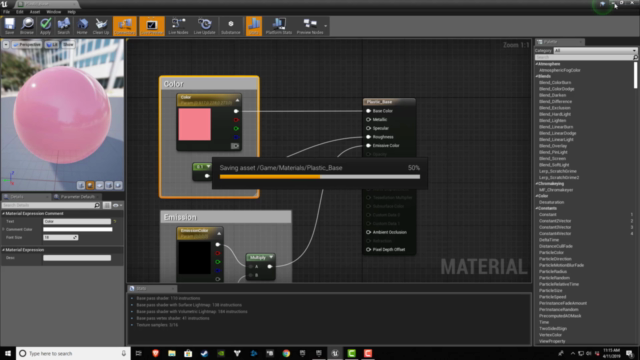
Task: Click the Save toolbar icon
Action: tap(9, 26)
